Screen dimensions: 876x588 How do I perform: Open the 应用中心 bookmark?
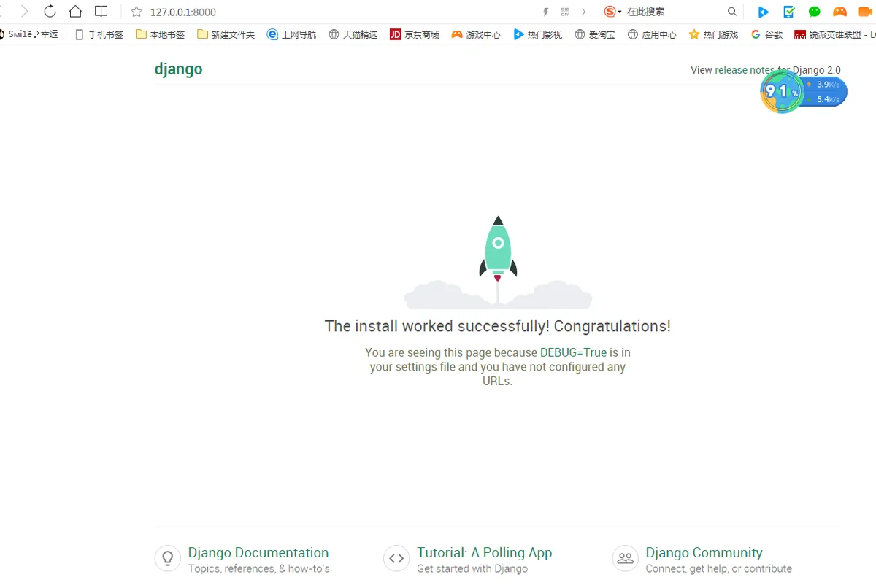[652, 34]
